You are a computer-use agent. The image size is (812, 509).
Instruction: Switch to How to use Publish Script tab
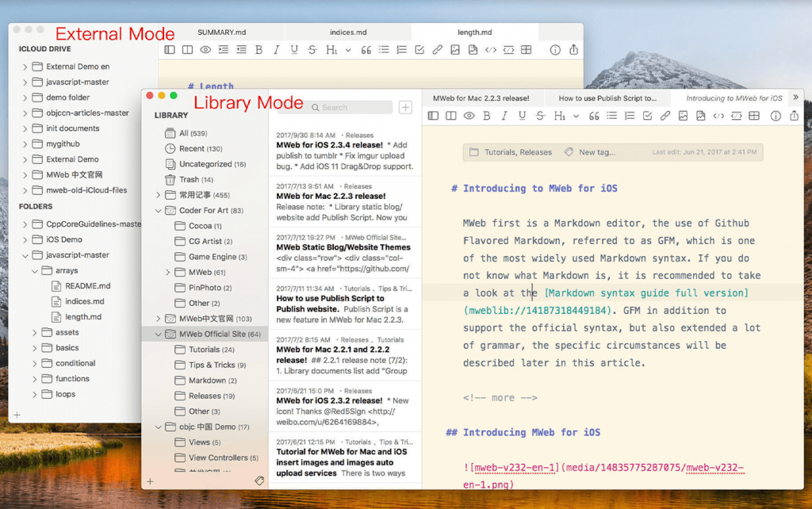tap(607, 98)
